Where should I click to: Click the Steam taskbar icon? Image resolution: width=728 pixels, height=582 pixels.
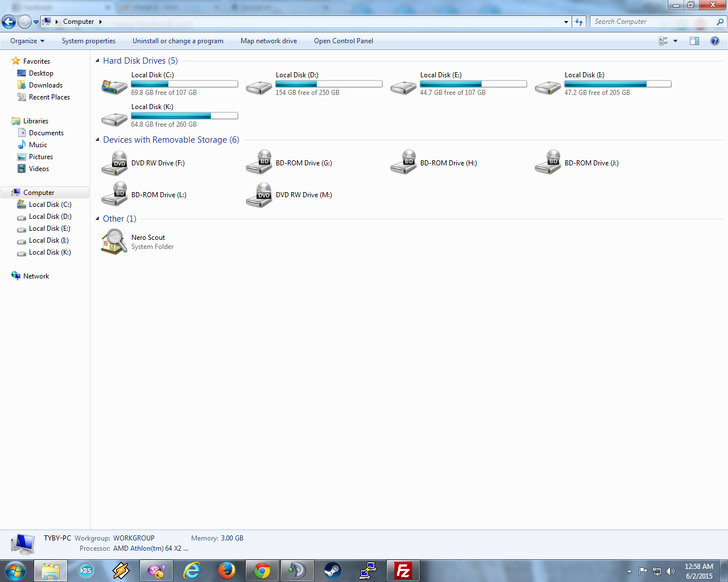[333, 571]
